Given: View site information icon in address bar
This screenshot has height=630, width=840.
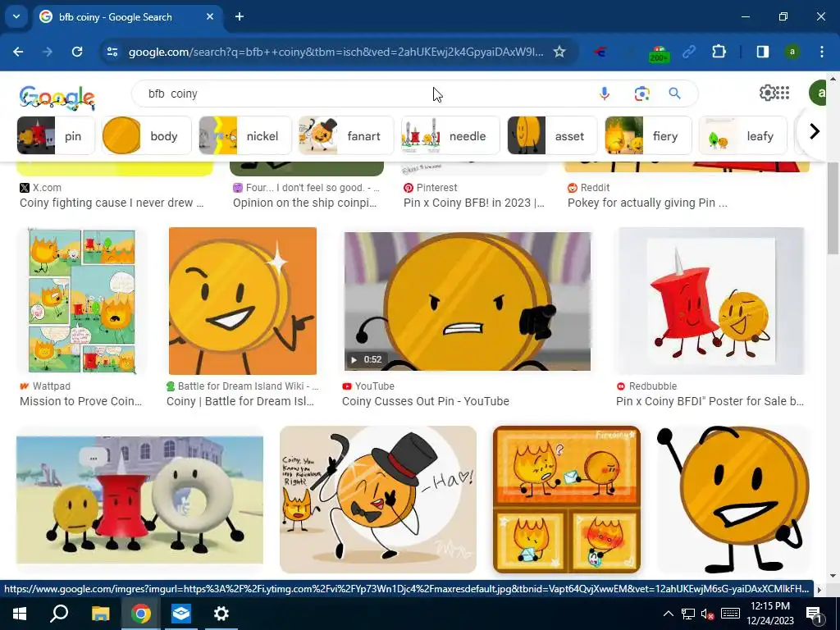Looking at the screenshot, I should (112, 52).
